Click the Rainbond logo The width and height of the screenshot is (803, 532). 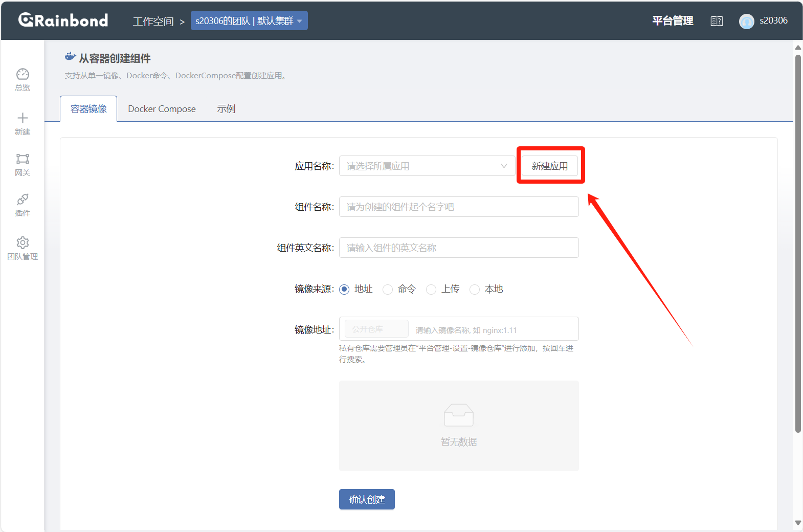(x=63, y=20)
